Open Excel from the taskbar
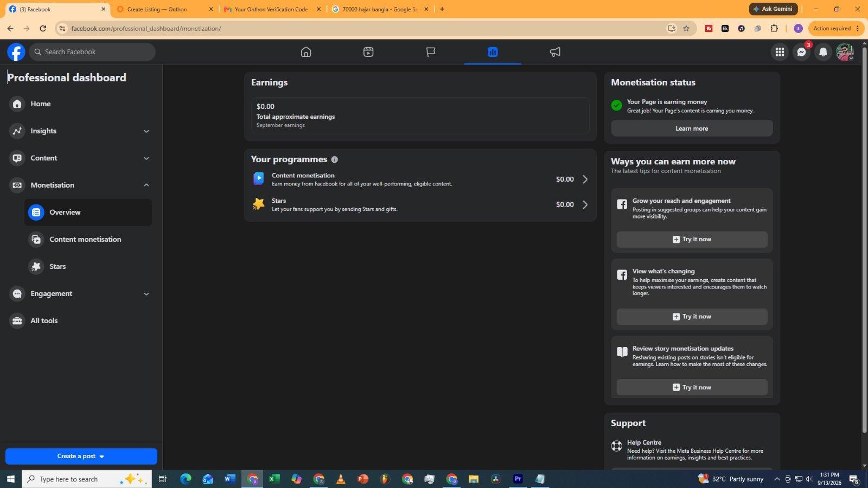 point(275,479)
